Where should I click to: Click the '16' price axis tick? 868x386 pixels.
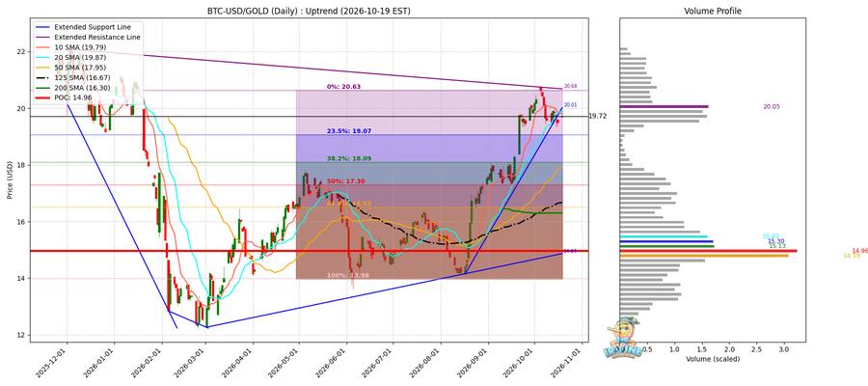pyautogui.click(x=21, y=222)
